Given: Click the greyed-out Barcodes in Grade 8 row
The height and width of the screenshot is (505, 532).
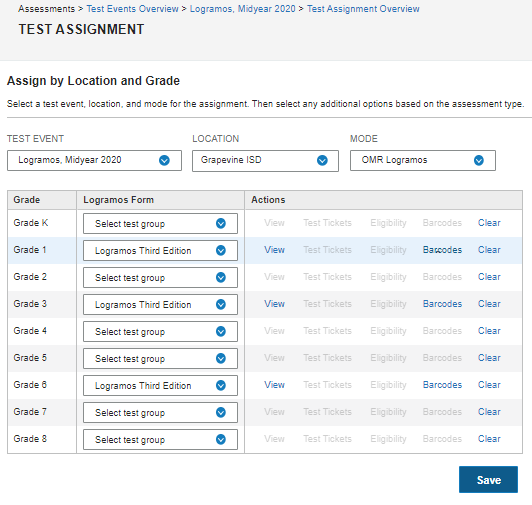Looking at the screenshot, I should (x=442, y=439).
